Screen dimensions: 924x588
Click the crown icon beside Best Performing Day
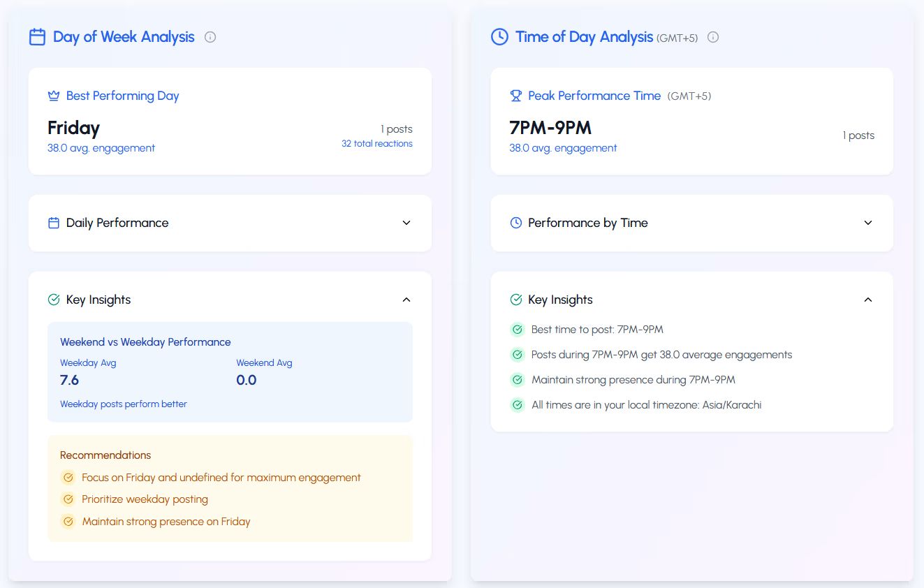coord(53,96)
